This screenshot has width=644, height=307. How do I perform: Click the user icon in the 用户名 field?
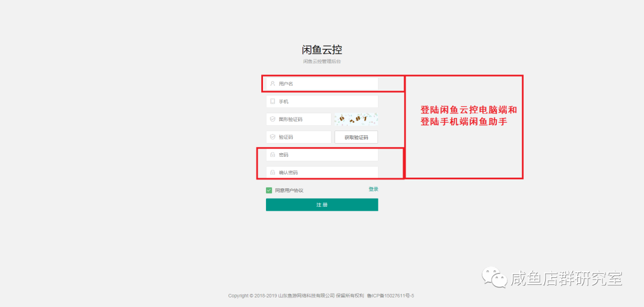273,84
